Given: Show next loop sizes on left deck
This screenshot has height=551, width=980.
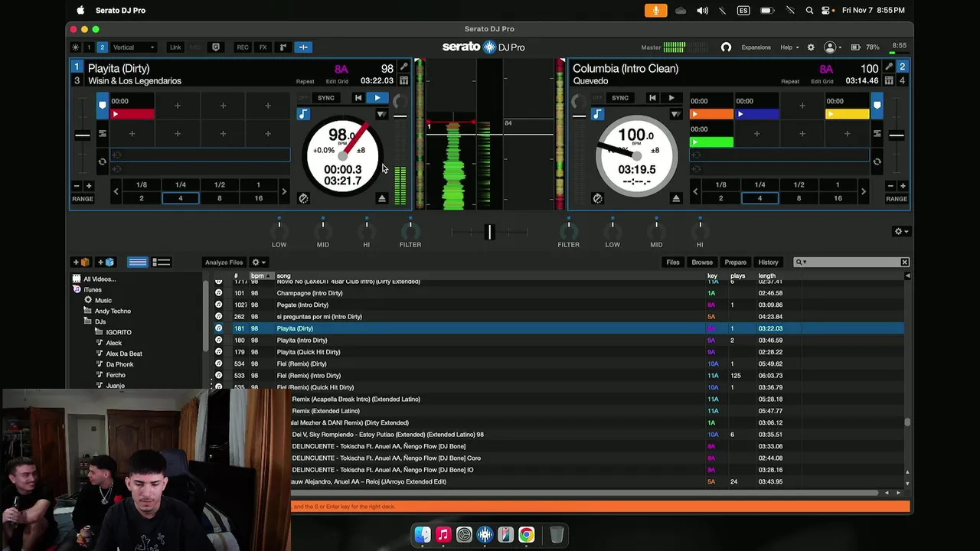Looking at the screenshot, I should click(283, 191).
